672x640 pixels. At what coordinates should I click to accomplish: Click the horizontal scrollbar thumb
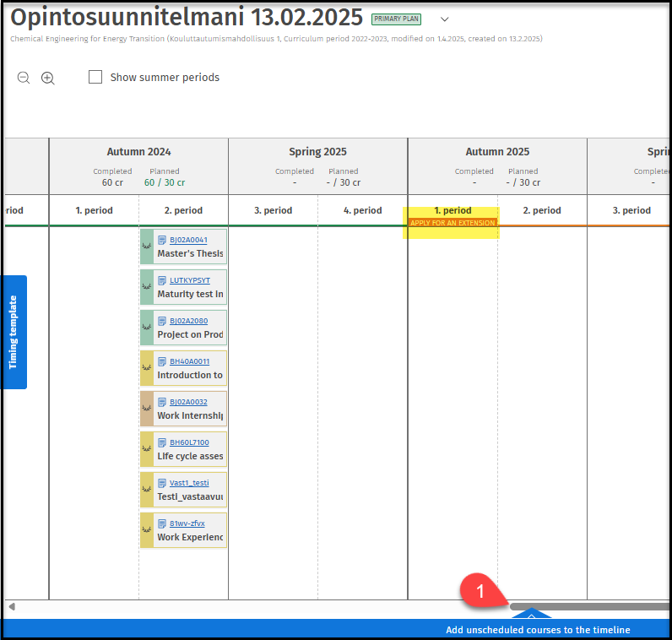[x=591, y=606]
